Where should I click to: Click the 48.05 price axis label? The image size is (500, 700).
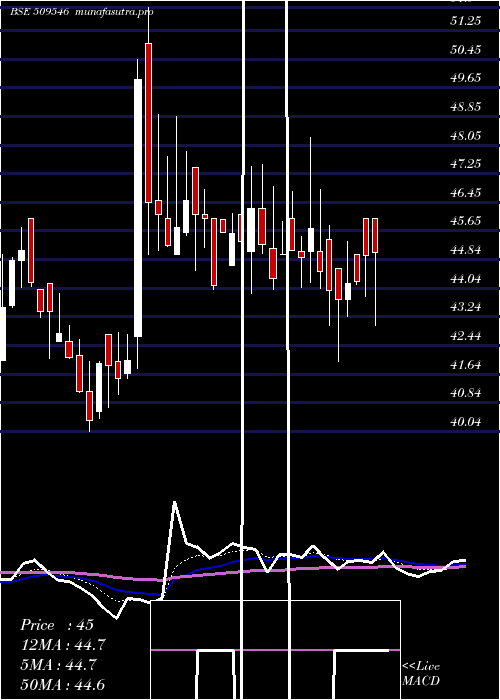(466, 135)
